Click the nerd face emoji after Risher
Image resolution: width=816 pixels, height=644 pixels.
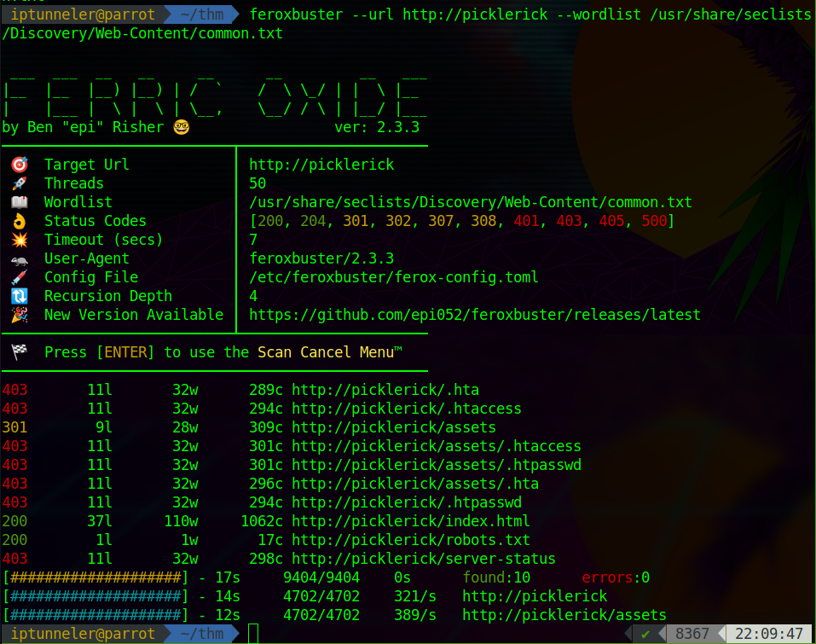point(181,127)
